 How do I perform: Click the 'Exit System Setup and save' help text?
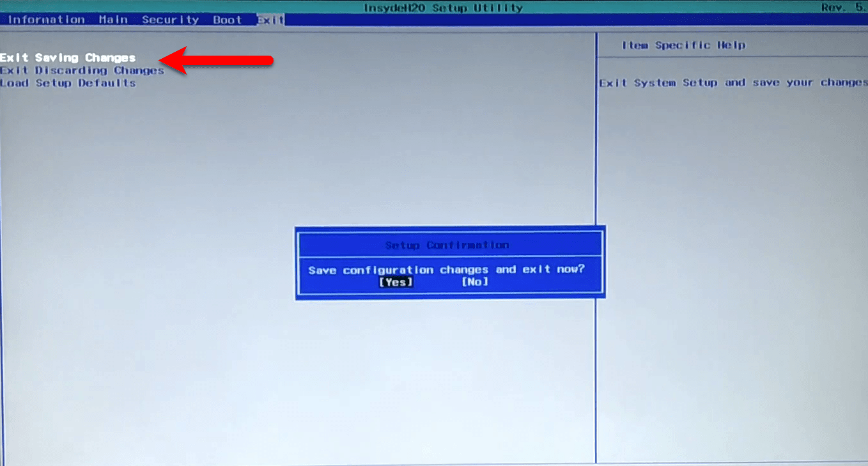pos(733,83)
